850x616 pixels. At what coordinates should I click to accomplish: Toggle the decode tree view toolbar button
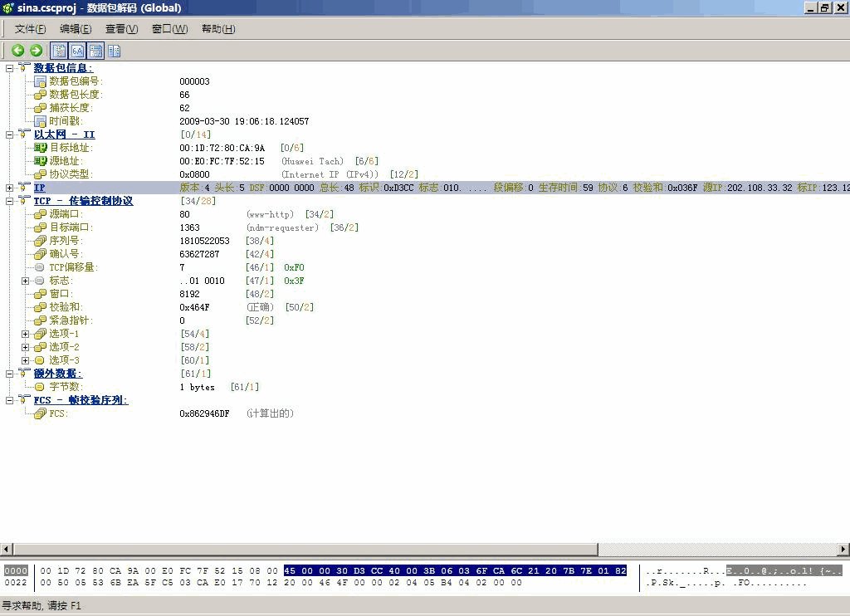[60, 51]
